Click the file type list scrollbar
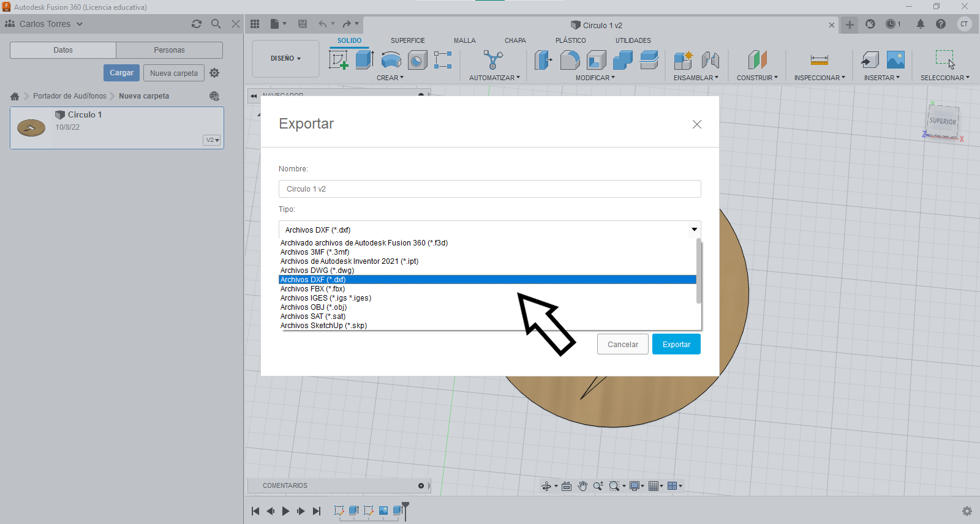980x524 pixels. pos(699,271)
